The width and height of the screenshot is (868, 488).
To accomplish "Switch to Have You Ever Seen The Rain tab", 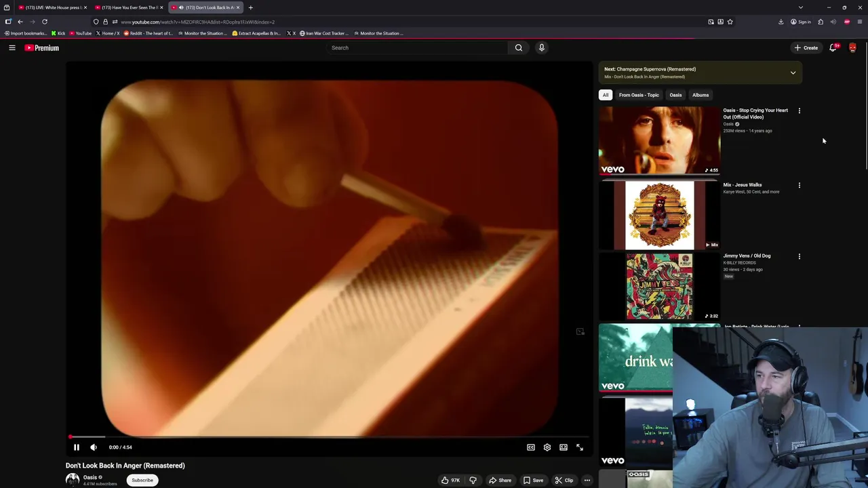I will pos(129,7).
